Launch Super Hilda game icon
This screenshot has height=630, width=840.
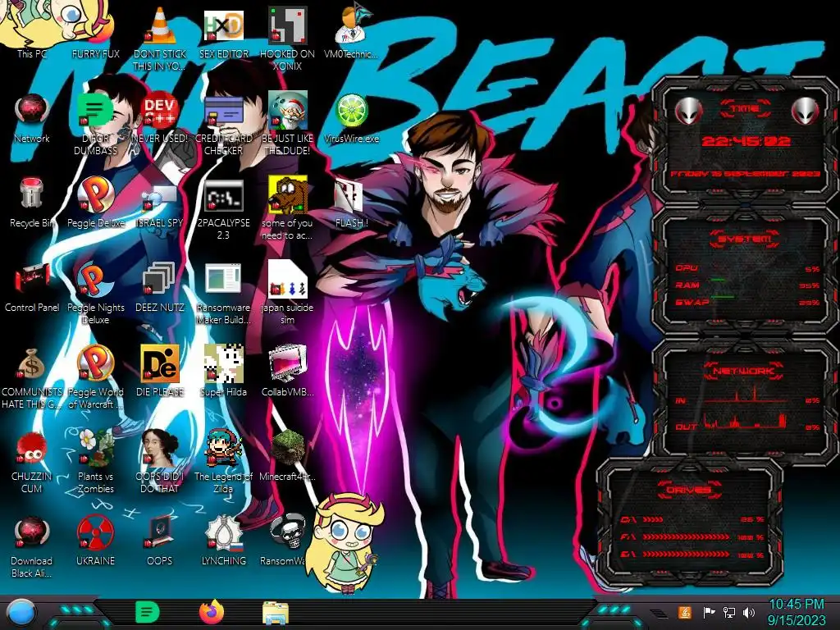(x=223, y=363)
